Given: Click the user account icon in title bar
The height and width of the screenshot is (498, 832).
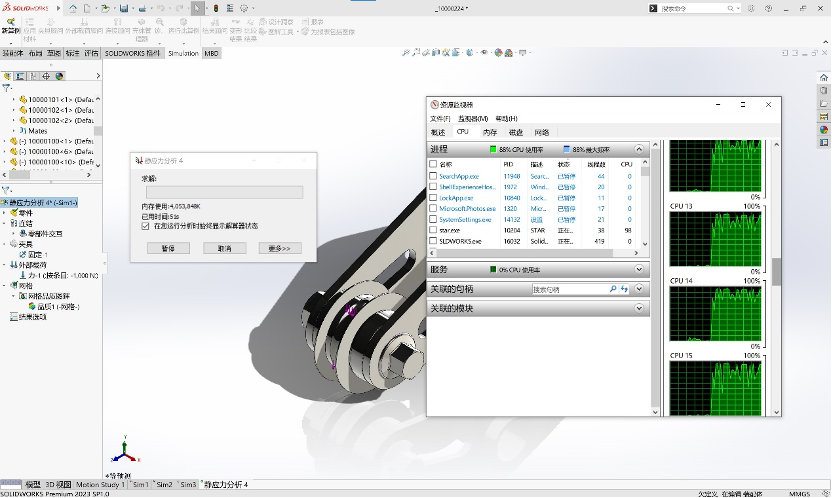Looking at the screenshot, I should tap(751, 8).
